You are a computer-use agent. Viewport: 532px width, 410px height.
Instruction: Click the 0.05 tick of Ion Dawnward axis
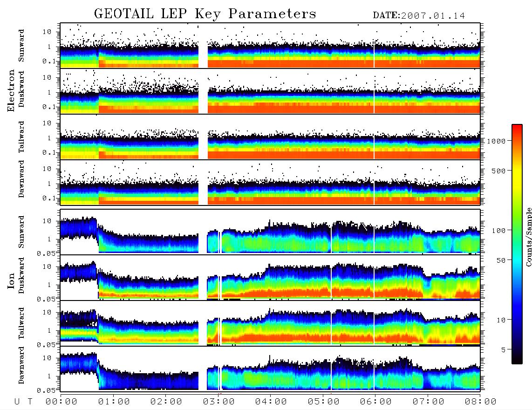46,390
